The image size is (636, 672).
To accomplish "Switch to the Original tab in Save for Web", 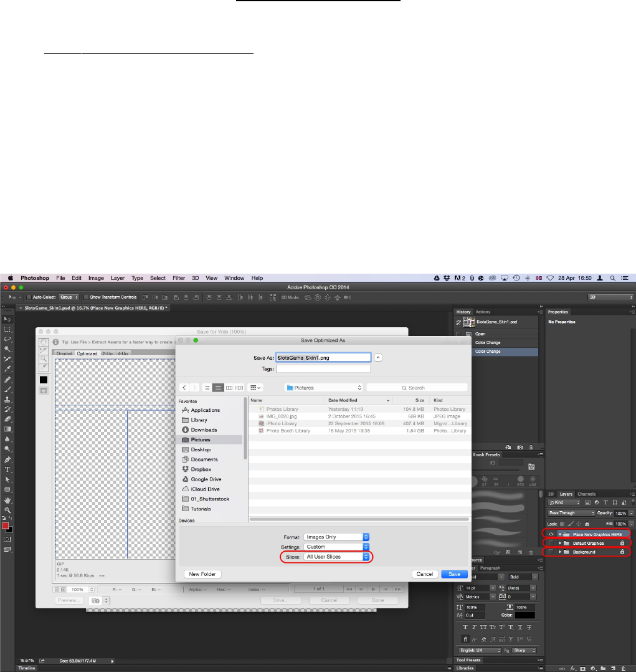I will coord(64,353).
